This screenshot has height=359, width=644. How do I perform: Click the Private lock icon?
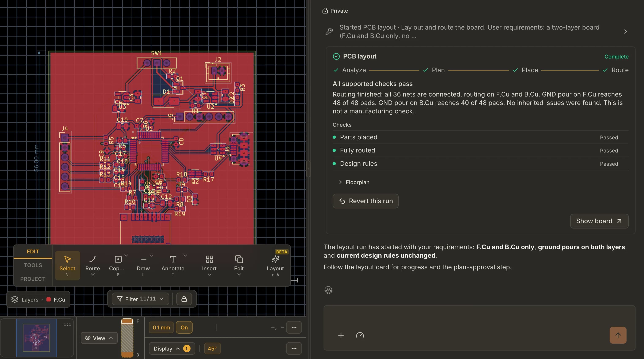[325, 11]
